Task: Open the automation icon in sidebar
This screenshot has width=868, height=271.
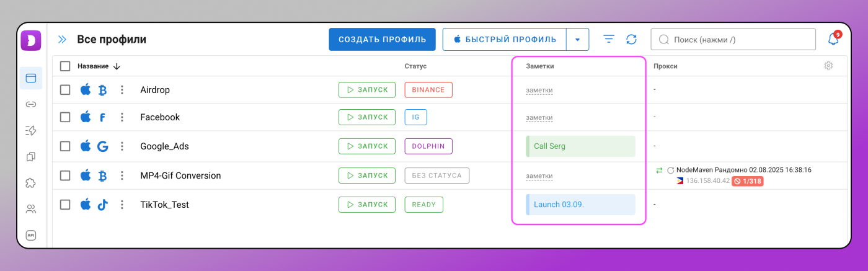Action: tap(30, 130)
